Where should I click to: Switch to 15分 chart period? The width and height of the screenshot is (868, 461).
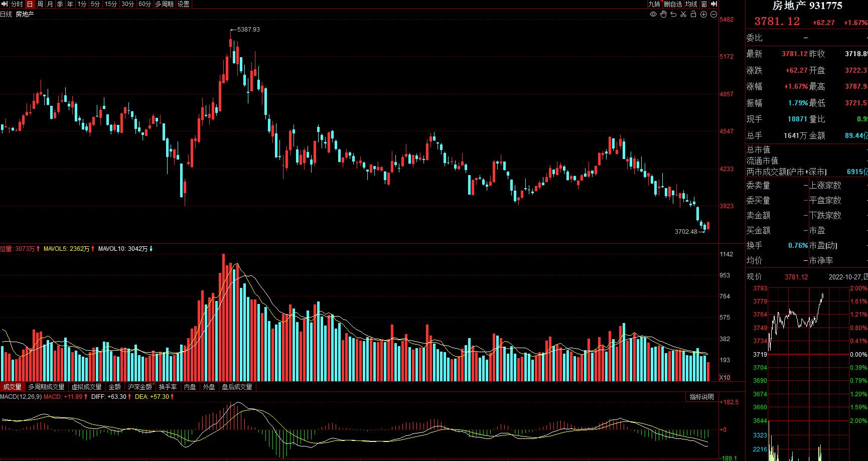111,4
